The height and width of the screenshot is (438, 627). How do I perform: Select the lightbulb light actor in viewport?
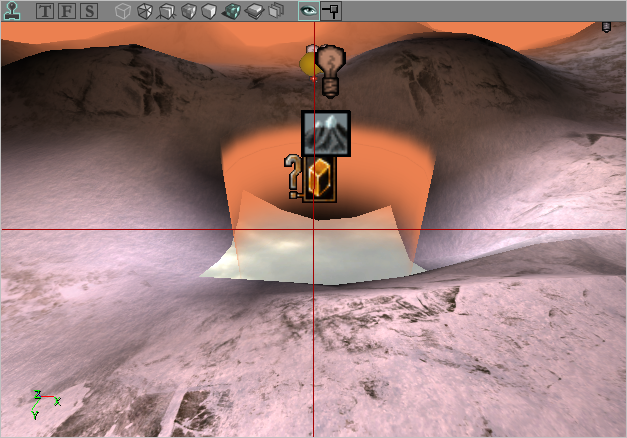click(x=330, y=68)
